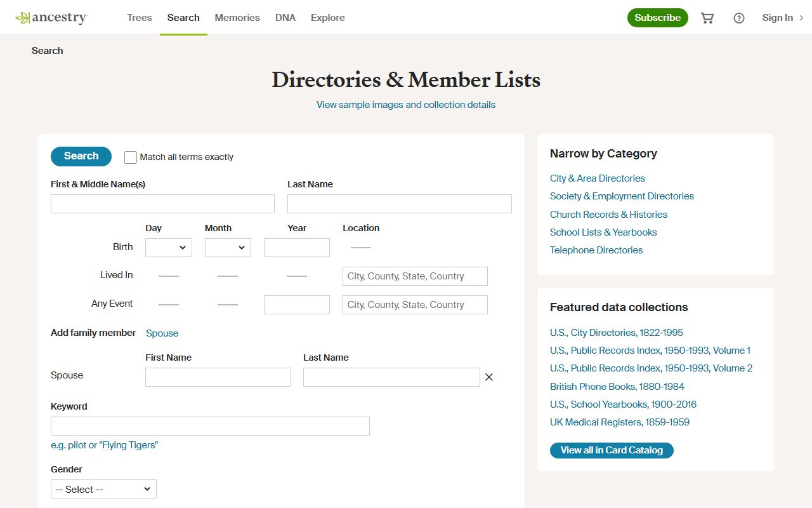
Task: Focus the Spouse Last Name field
Action: (x=391, y=377)
